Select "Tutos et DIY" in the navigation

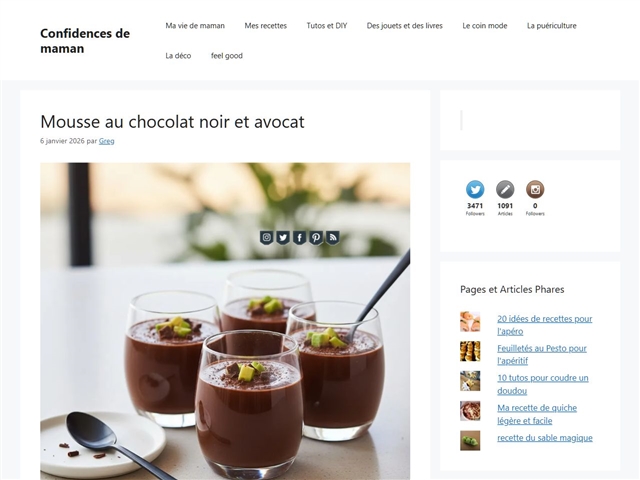327,26
